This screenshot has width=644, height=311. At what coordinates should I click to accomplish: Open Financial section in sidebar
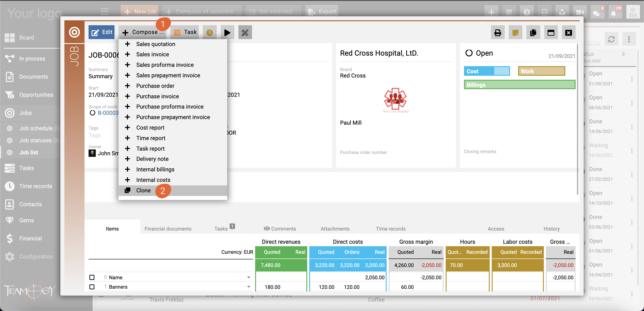[x=30, y=238]
